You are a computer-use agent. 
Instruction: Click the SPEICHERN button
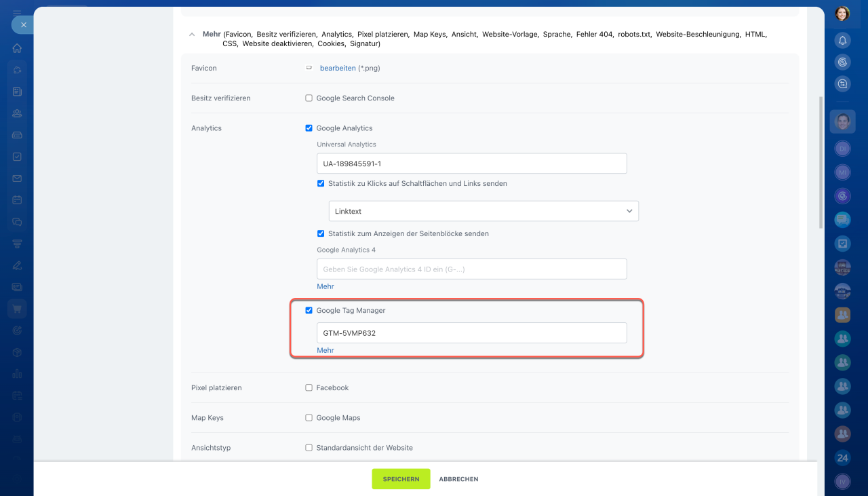point(401,479)
